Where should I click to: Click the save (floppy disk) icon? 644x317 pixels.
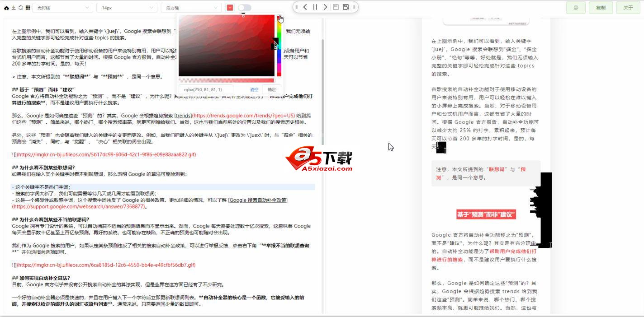click(x=336, y=7)
